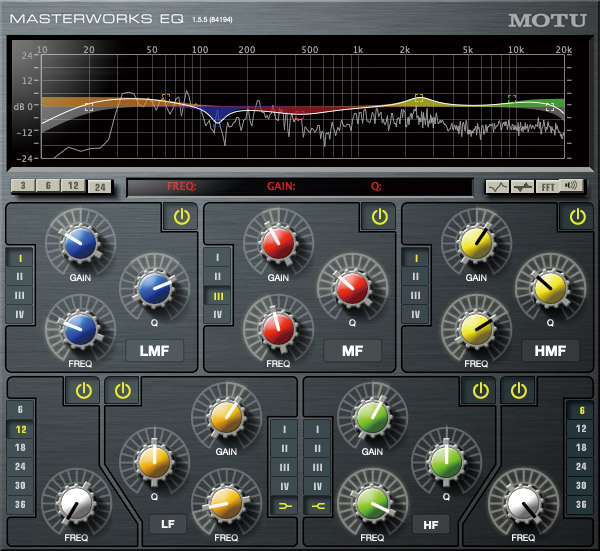Click the blue LMF FREQ knob

click(x=80, y=329)
